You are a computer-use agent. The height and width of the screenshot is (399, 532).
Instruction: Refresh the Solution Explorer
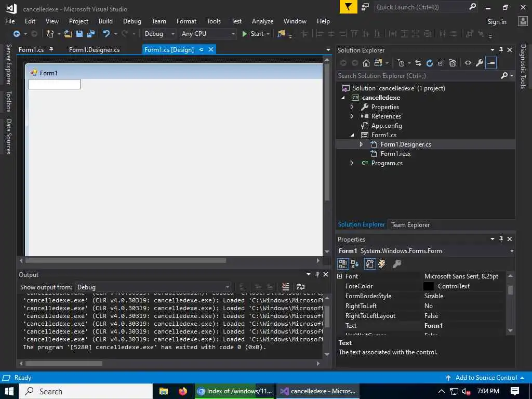pyautogui.click(x=430, y=63)
